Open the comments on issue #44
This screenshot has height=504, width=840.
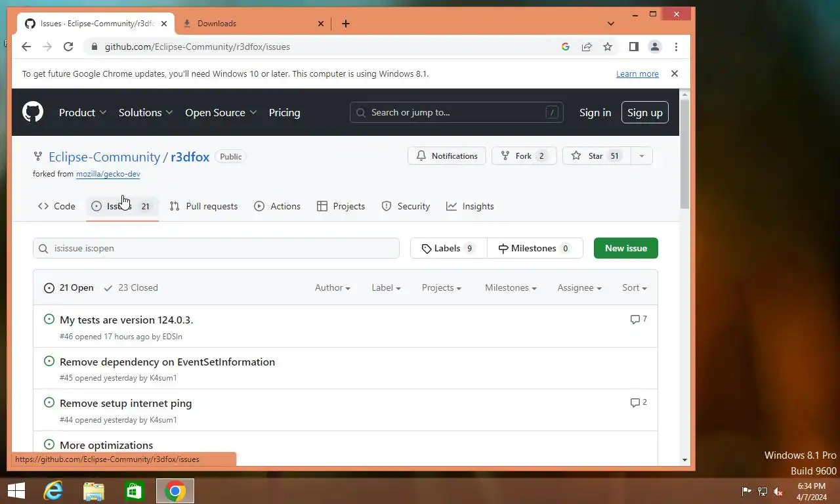pos(639,402)
